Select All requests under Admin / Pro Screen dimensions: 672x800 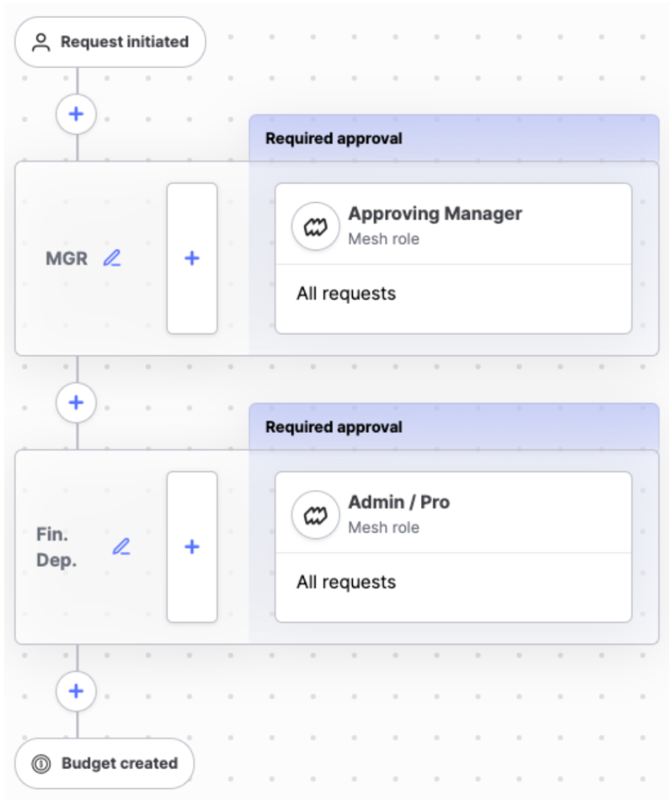[x=347, y=582]
